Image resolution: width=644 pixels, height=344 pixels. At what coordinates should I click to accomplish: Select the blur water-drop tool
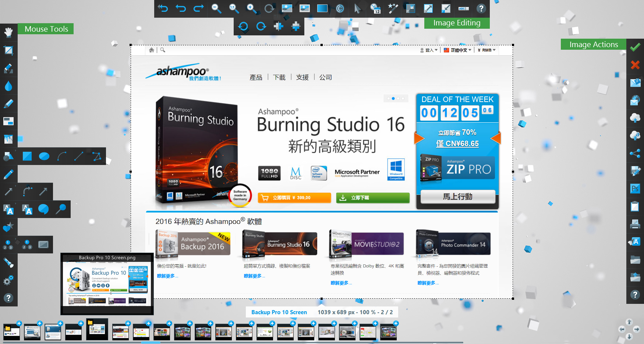click(x=8, y=86)
